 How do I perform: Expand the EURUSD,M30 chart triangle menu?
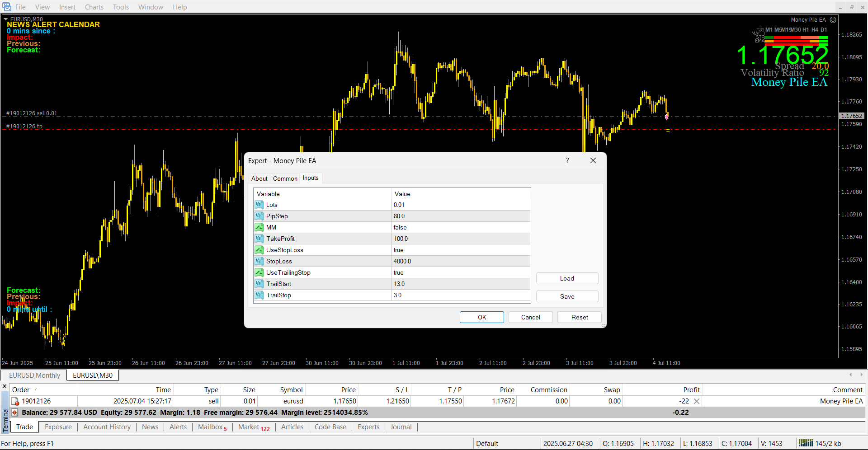6,19
